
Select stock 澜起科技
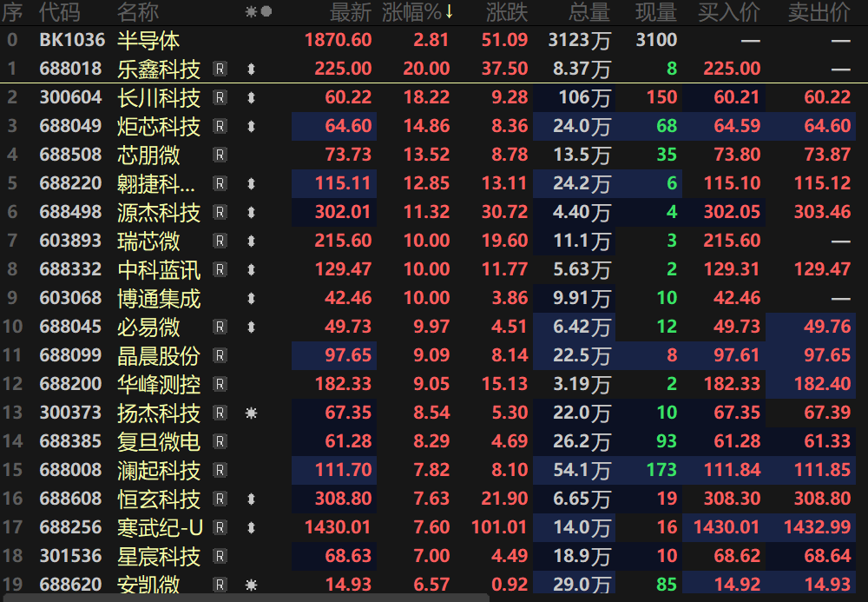coord(159,470)
